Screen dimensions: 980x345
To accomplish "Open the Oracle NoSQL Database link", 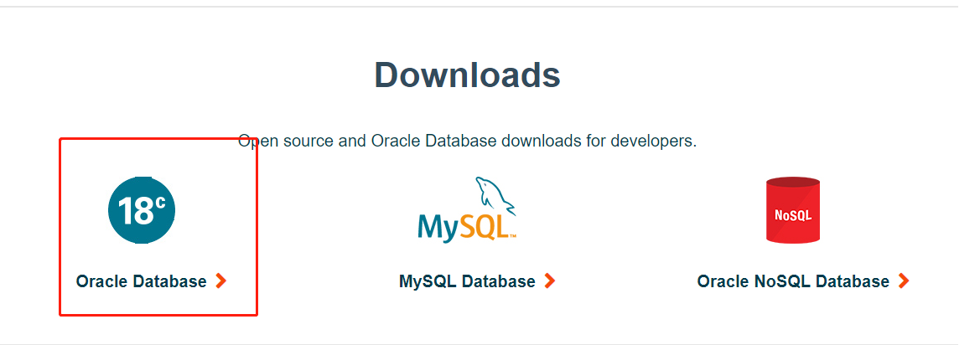I will tap(793, 281).
